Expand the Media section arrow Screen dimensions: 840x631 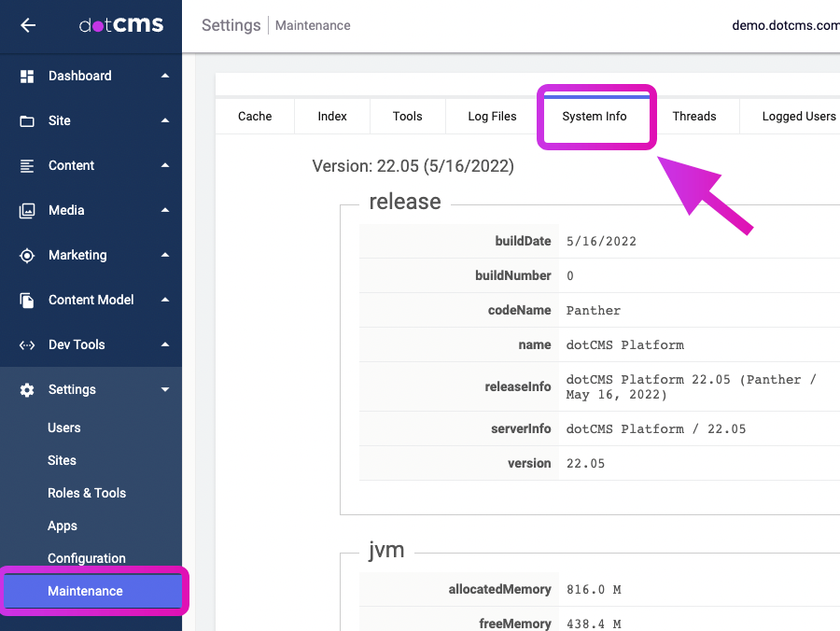coord(165,211)
